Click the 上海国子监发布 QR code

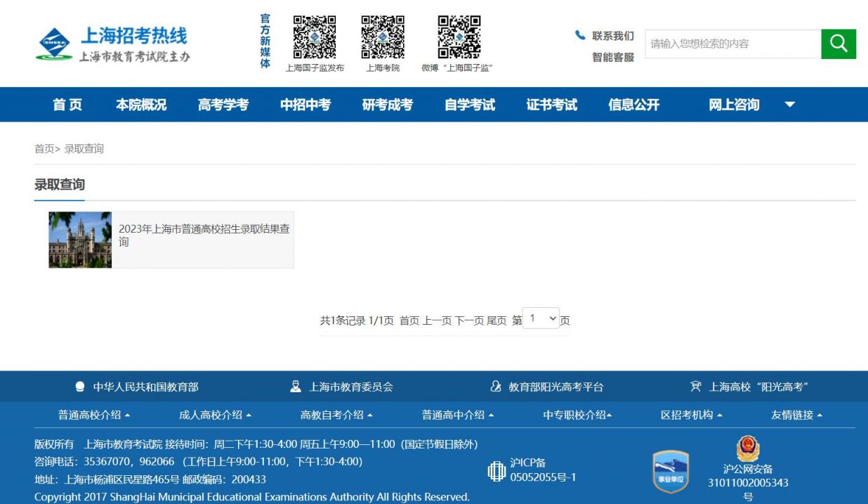tap(315, 37)
